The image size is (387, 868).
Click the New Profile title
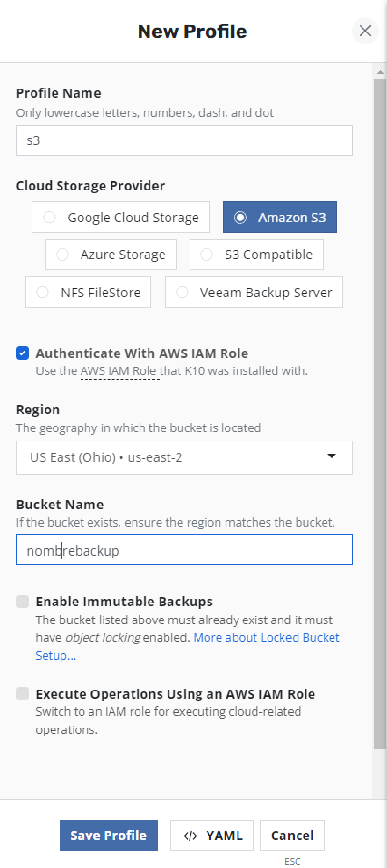(193, 31)
